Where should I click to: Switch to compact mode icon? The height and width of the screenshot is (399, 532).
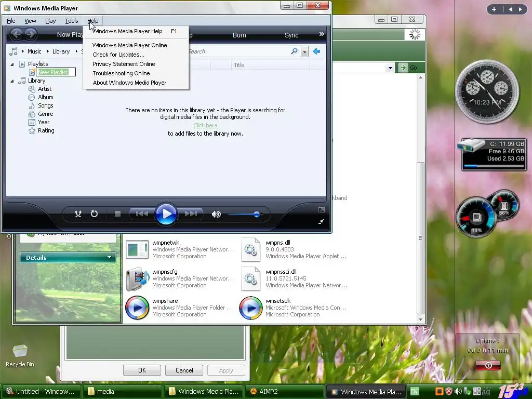click(321, 221)
